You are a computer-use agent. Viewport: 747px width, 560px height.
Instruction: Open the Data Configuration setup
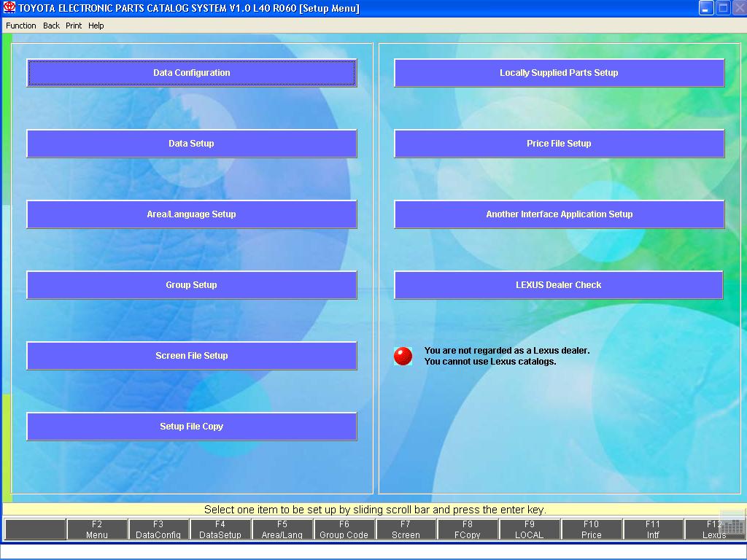[x=191, y=73]
